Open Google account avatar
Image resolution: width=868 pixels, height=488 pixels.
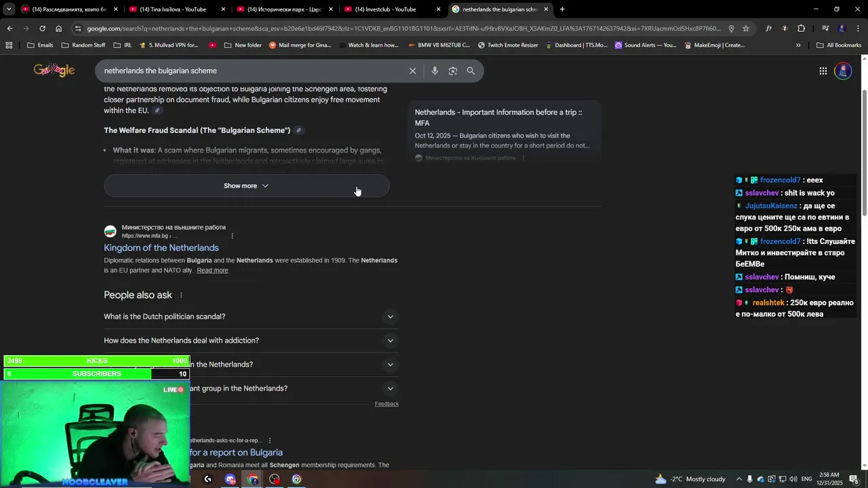point(843,70)
